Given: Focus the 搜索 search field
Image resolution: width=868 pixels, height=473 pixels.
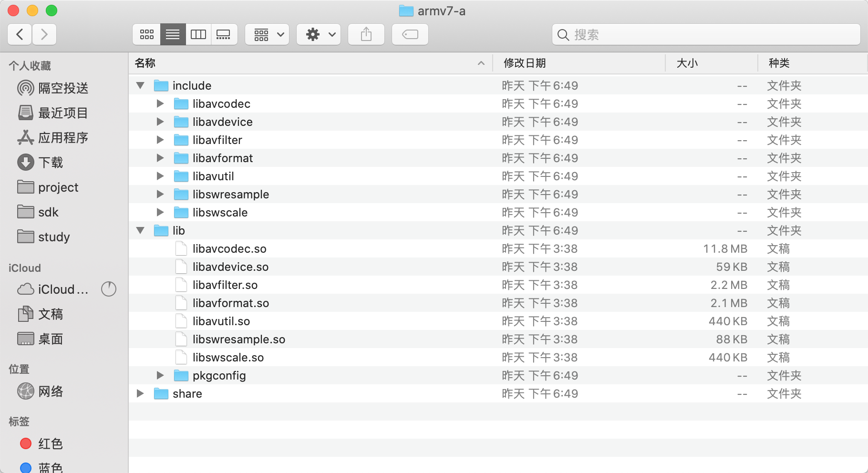Looking at the screenshot, I should pos(706,34).
